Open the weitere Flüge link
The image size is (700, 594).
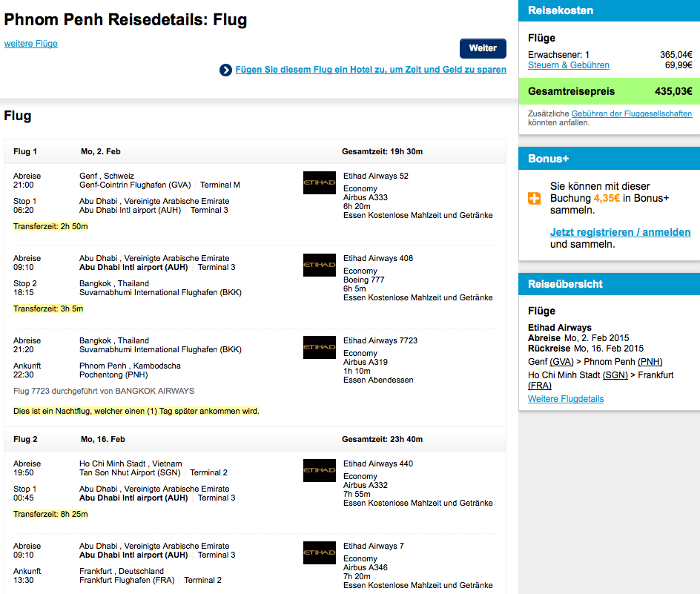31,44
